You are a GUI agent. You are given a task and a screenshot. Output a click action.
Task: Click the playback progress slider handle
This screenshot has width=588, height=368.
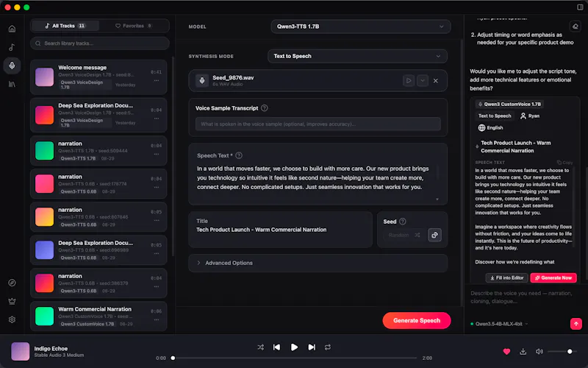[173, 358]
